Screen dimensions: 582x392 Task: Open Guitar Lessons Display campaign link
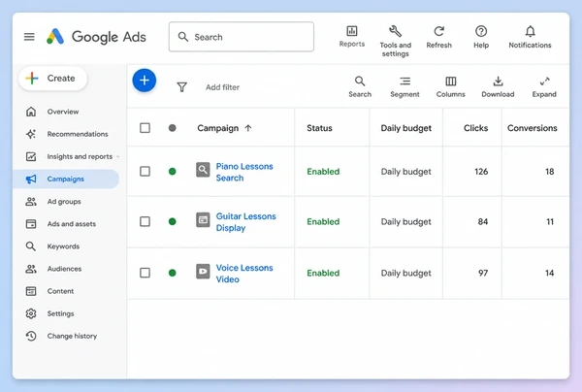[245, 222]
